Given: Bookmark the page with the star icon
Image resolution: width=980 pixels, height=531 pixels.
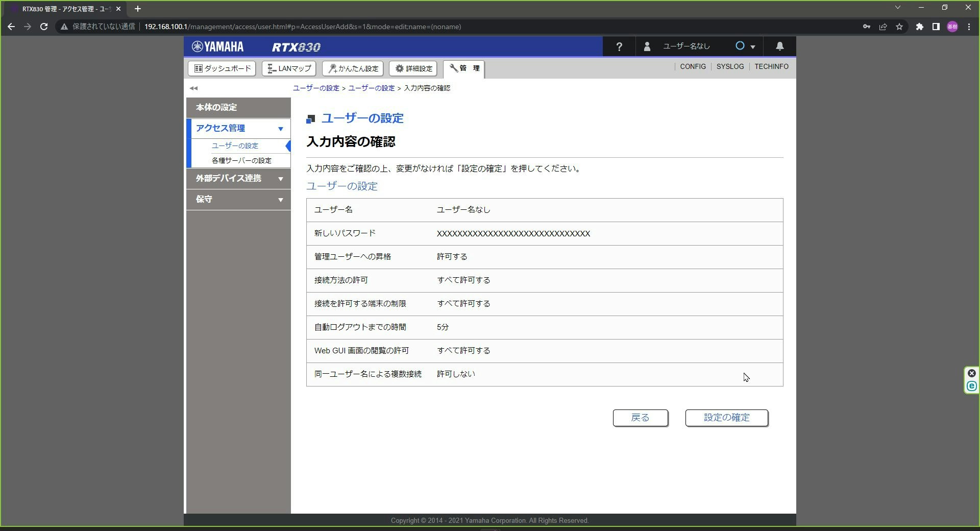Looking at the screenshot, I should pos(900,27).
